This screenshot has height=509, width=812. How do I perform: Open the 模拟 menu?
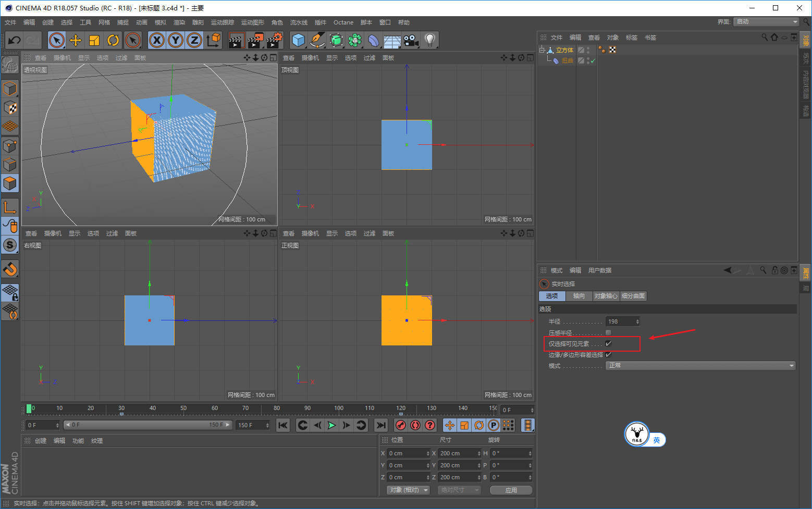coord(161,22)
